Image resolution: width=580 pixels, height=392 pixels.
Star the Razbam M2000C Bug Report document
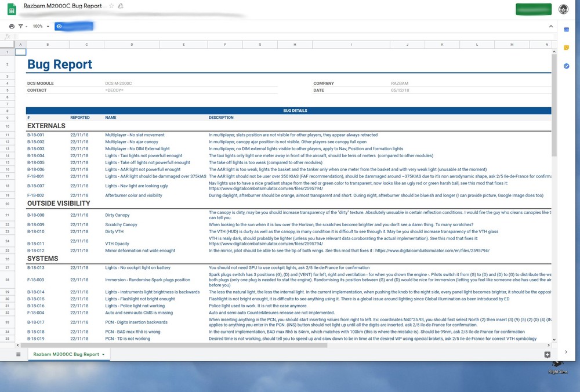(x=111, y=6)
